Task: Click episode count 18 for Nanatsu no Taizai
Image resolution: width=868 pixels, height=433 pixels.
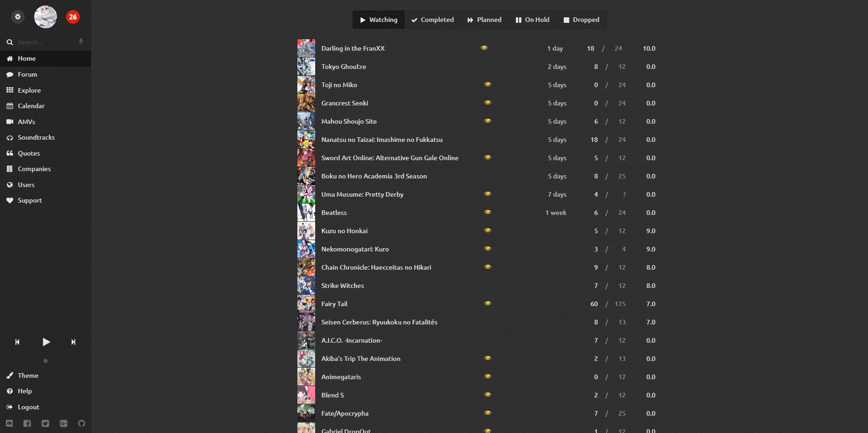Action: point(594,140)
